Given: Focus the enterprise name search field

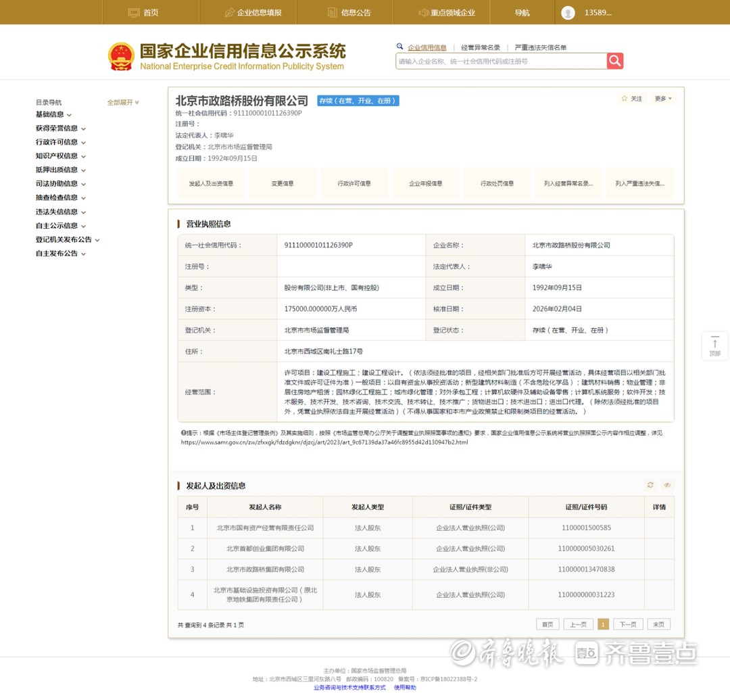Looking at the screenshot, I should tap(501, 61).
